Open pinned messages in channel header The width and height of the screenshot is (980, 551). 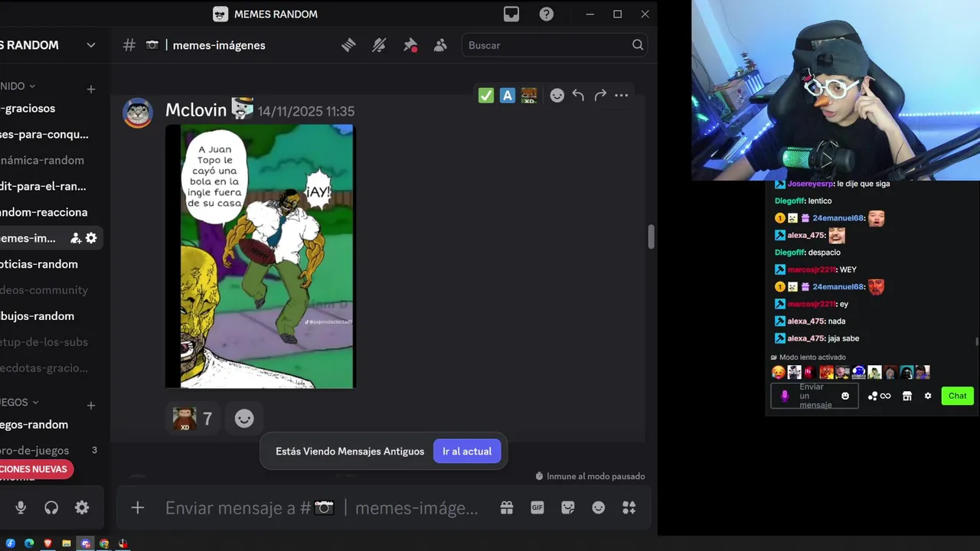tap(410, 45)
